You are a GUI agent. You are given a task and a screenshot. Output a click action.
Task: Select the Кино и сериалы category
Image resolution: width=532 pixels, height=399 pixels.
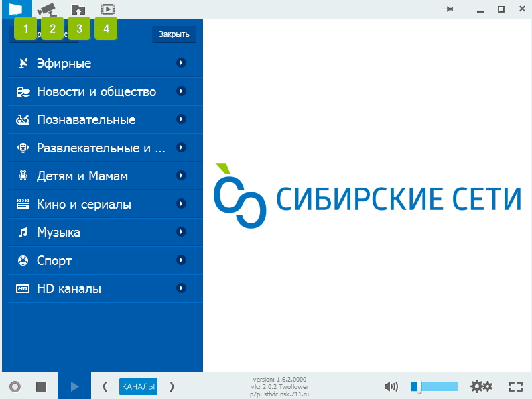click(x=106, y=204)
